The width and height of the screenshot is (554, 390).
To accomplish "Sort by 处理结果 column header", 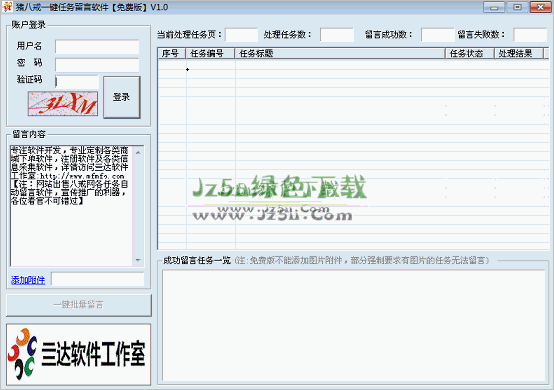I will pos(518,53).
